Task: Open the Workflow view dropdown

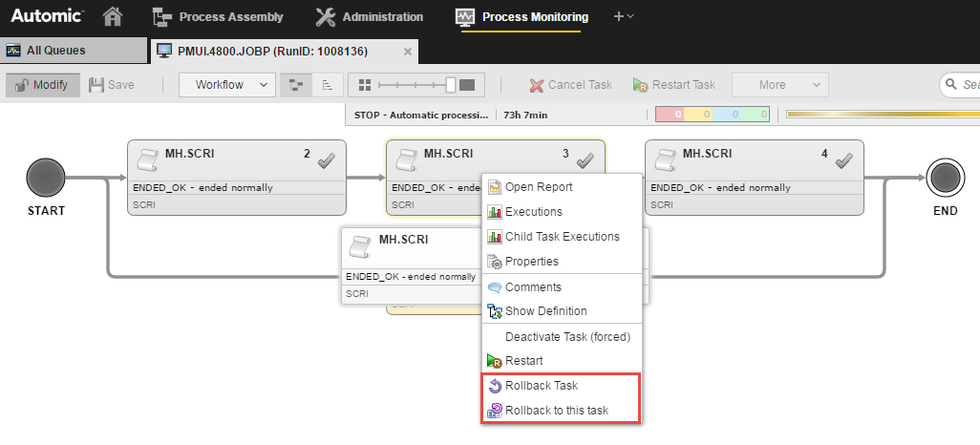Action: pyautogui.click(x=227, y=85)
